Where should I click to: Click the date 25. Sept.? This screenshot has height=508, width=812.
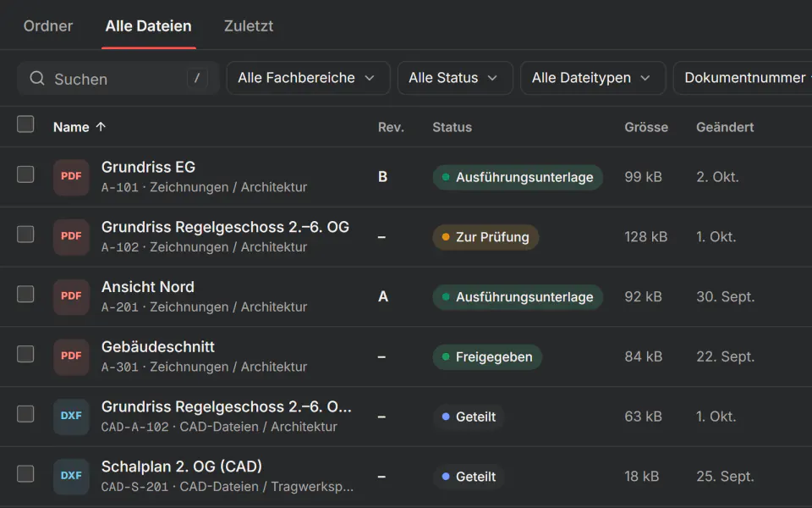725,477
